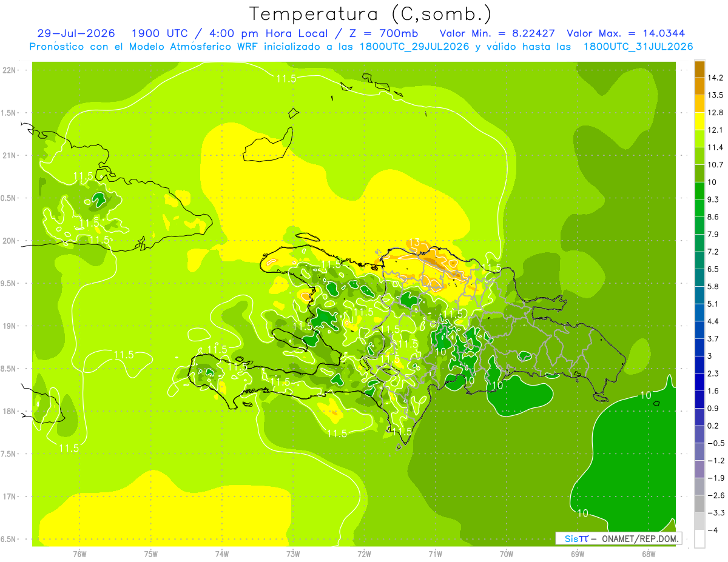Image resolution: width=728 pixels, height=562 pixels.
Task: Select the legend swatch between 13.5 and 14.2
Action: pyautogui.click(x=699, y=87)
